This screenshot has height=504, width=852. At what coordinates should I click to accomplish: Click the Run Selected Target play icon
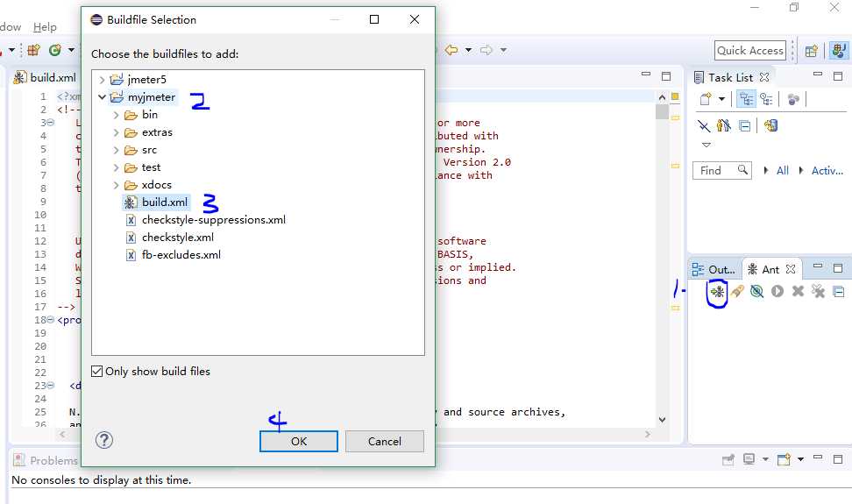click(x=777, y=292)
